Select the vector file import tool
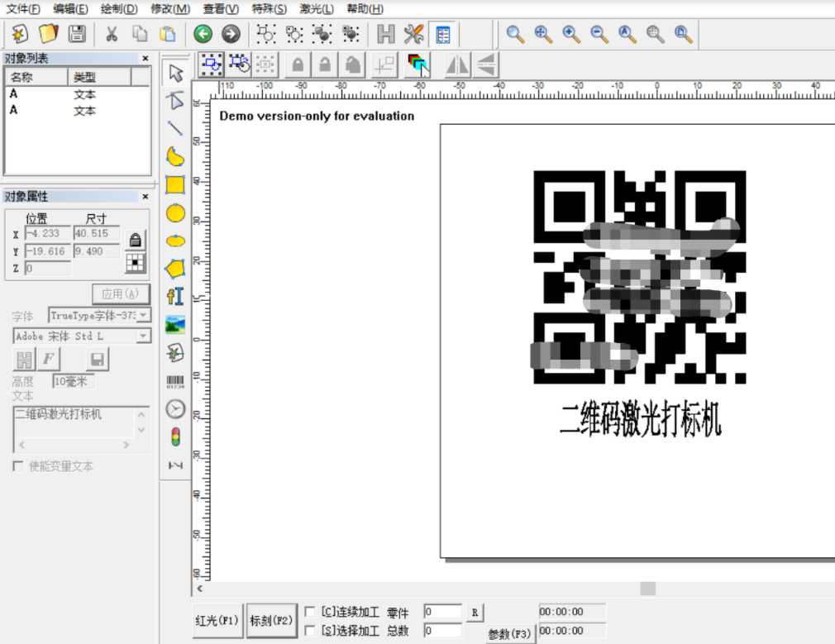Screen dimensions: 835x644 coord(175,353)
